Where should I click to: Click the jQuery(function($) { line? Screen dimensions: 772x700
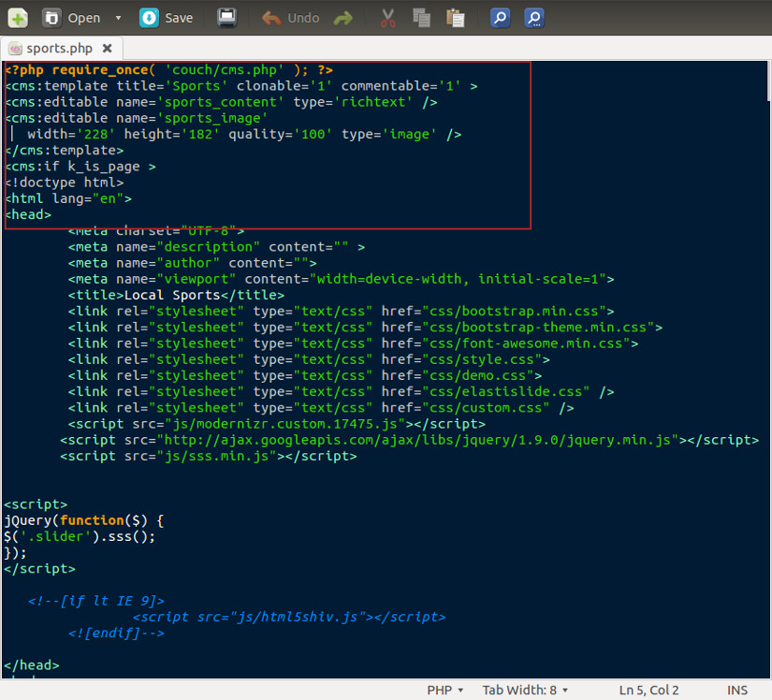[83, 520]
